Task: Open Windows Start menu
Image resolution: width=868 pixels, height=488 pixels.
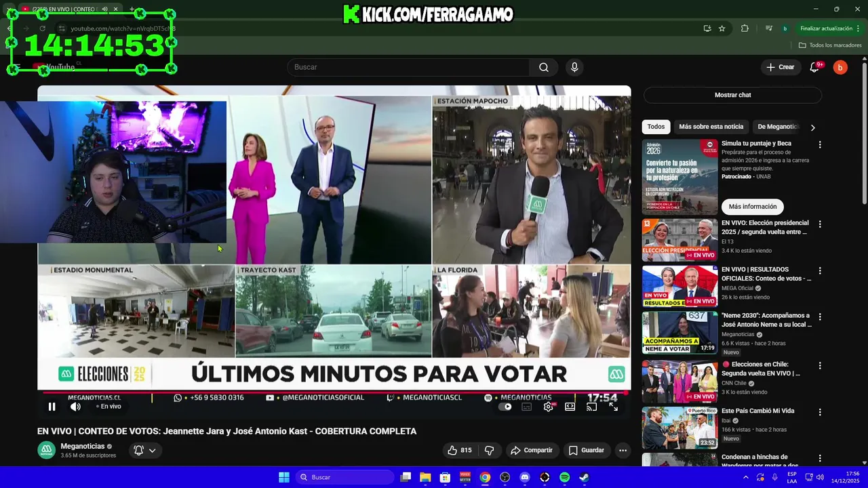Action: click(284, 477)
